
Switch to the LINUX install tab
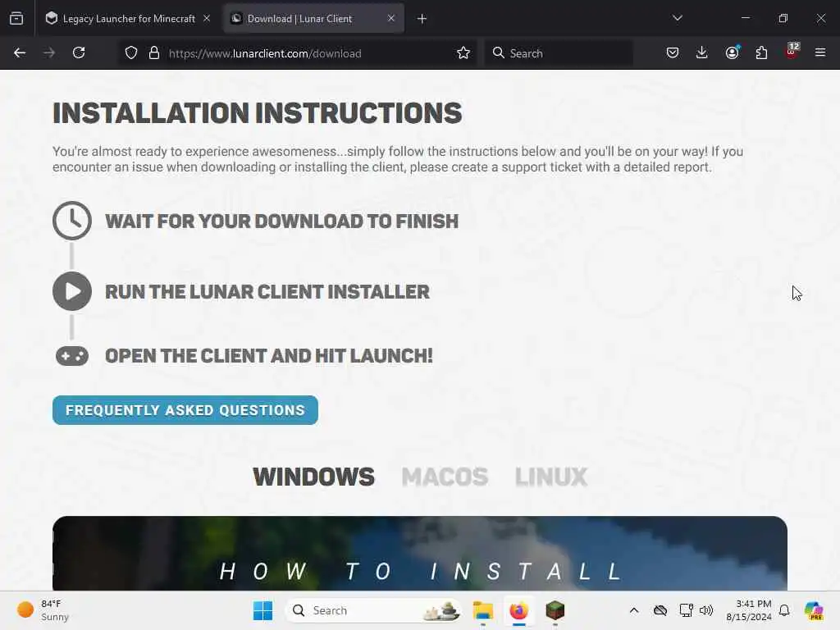[x=551, y=477]
